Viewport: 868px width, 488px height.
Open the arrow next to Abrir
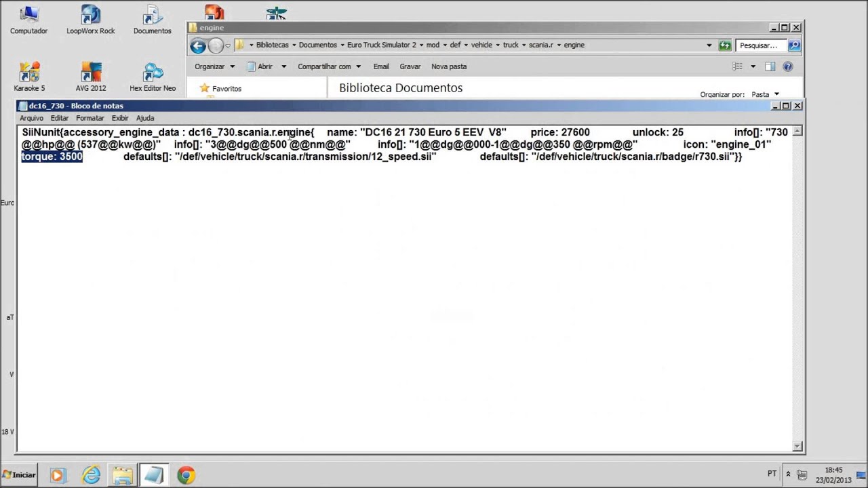pyautogui.click(x=283, y=66)
